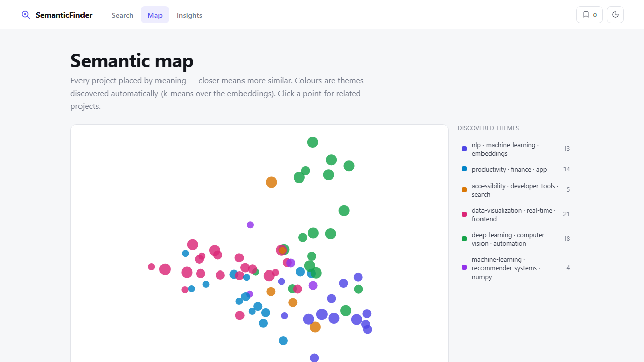Select the accessibility developer-tools search theme
Screen dimensions: 644x362
click(x=516, y=190)
